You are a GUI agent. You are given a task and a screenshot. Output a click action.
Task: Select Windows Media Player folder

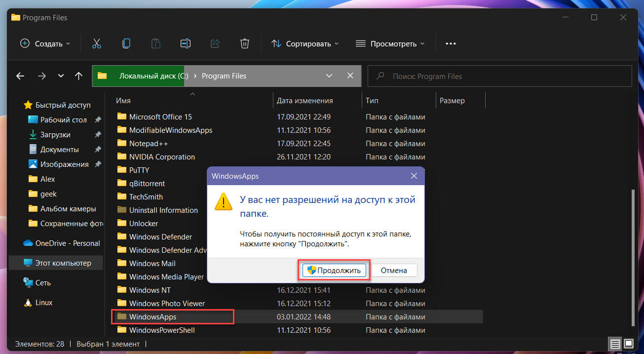pyautogui.click(x=166, y=277)
